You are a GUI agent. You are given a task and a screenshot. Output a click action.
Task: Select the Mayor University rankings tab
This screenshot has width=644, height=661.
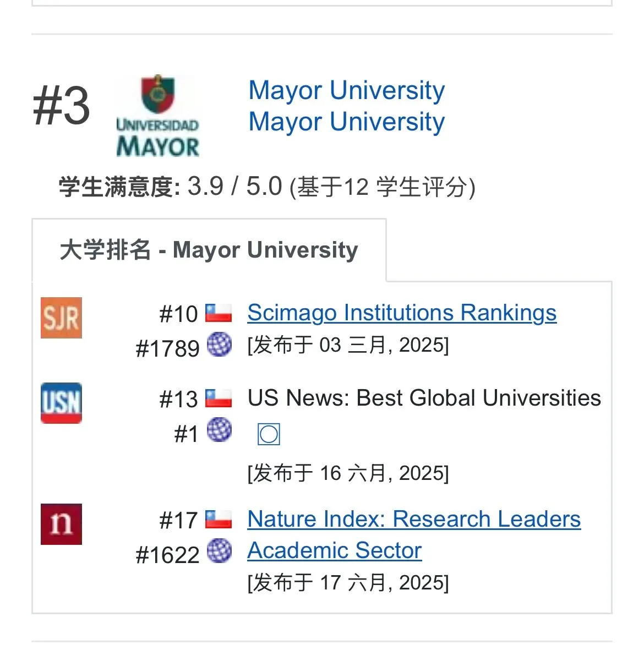pyautogui.click(x=209, y=250)
